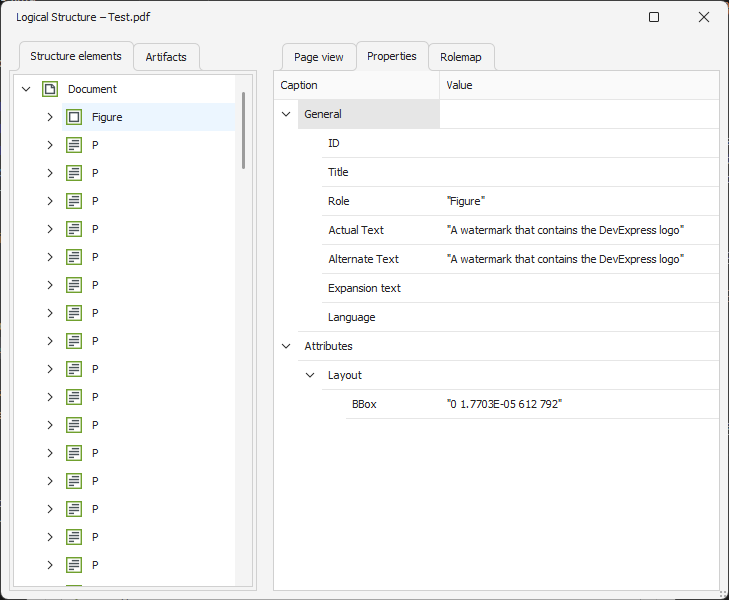Switch to the Rolemap tab
Image resolution: width=729 pixels, height=600 pixels.
pyautogui.click(x=461, y=57)
